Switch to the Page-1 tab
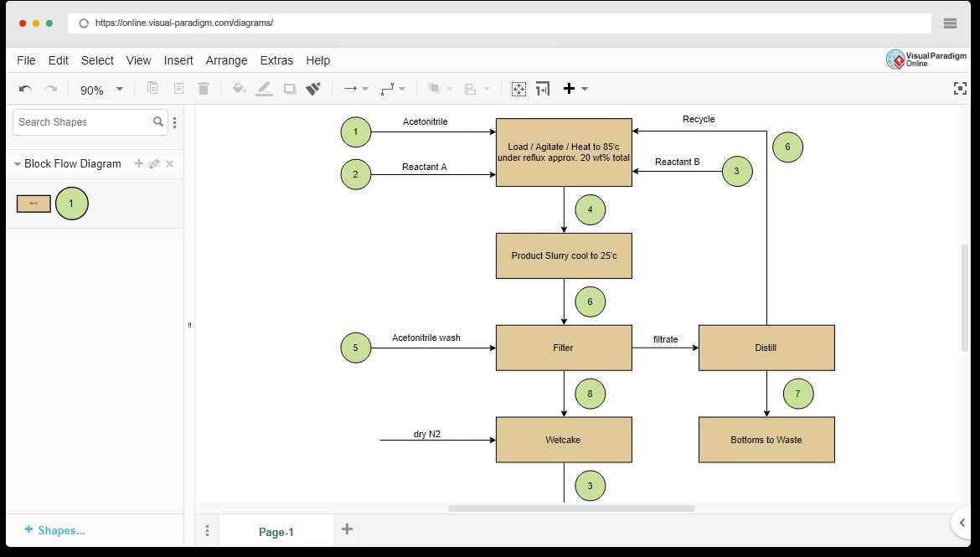The height and width of the screenshot is (557, 980). tap(276, 531)
